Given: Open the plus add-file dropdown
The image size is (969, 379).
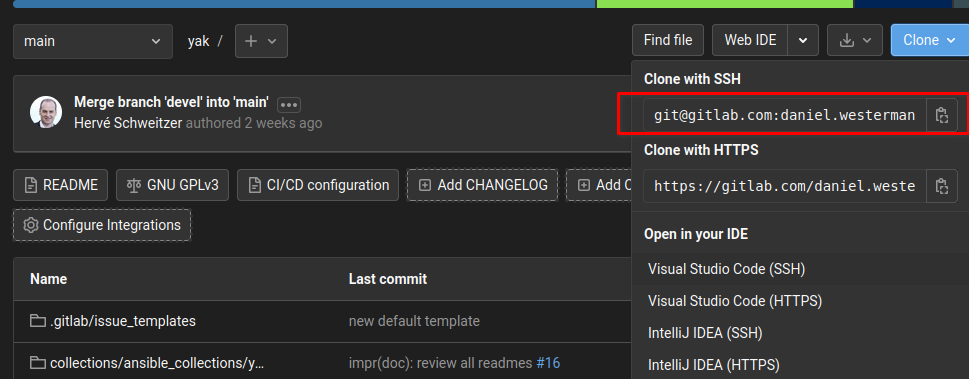Looking at the screenshot, I should coord(261,41).
